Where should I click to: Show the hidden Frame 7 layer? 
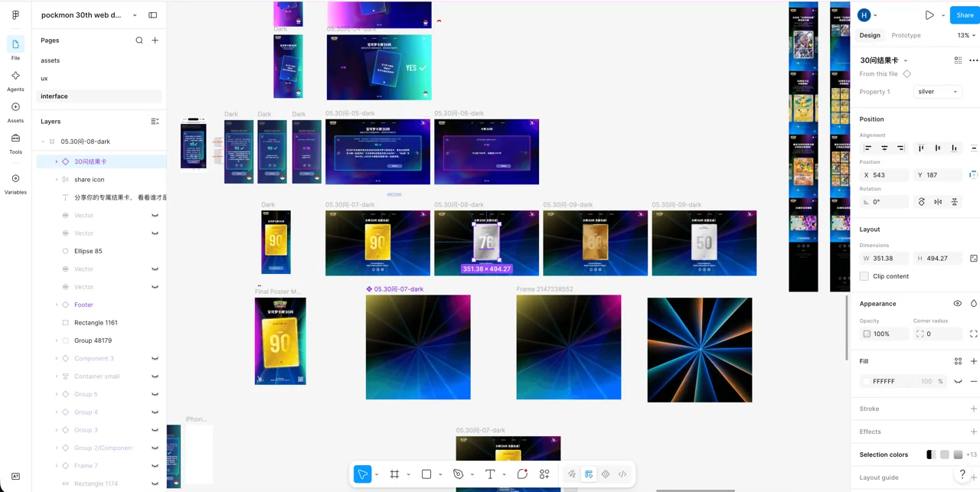click(x=155, y=466)
